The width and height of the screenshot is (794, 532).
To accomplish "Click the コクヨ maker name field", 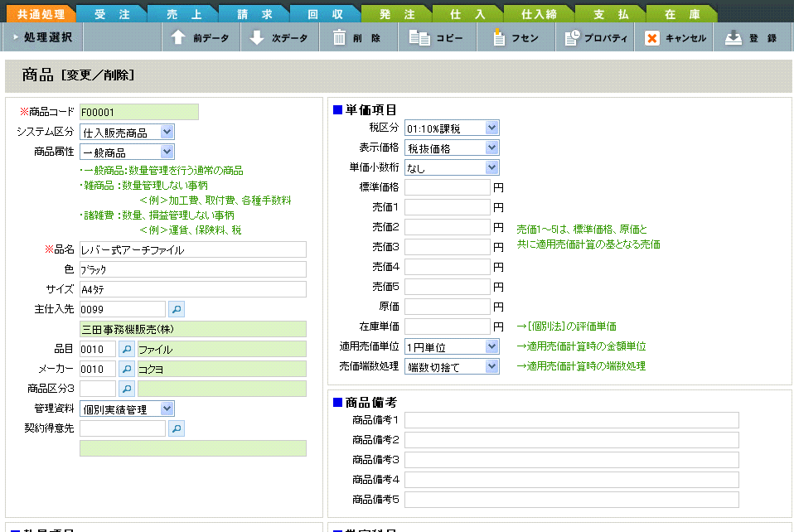I will pos(222,369).
